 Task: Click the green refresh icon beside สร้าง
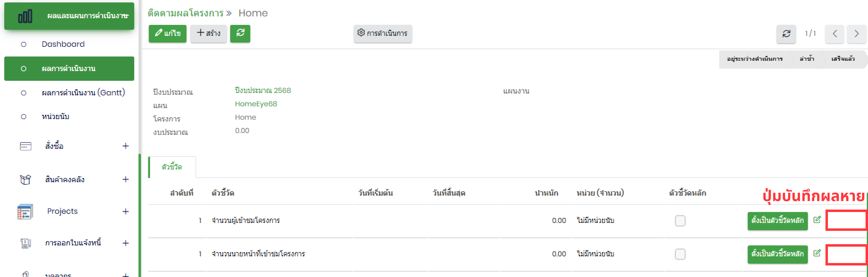[x=240, y=33]
